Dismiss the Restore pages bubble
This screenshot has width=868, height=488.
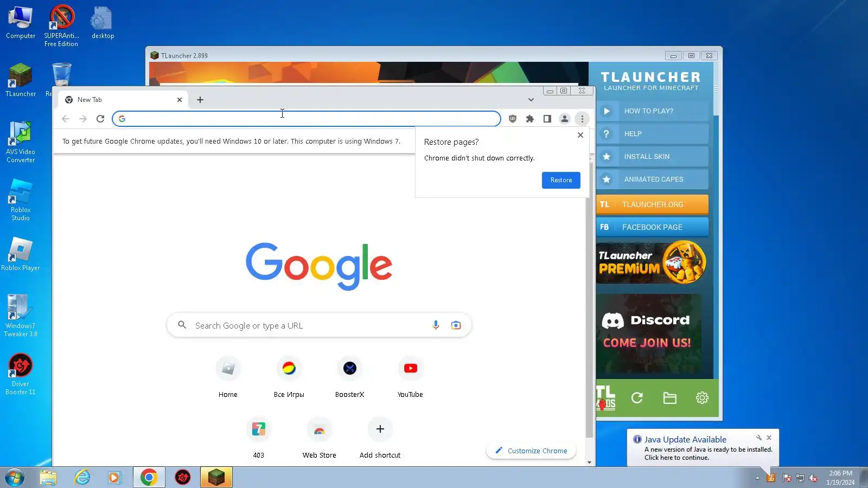(x=580, y=135)
